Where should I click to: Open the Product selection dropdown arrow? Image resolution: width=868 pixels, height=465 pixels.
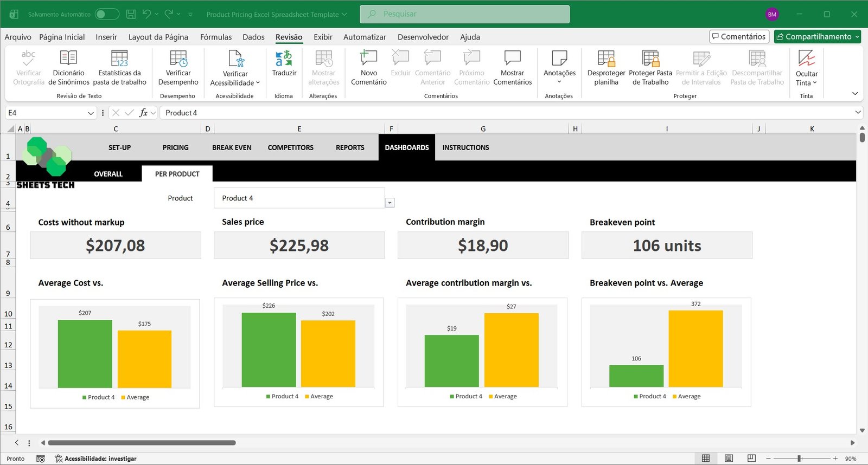click(390, 203)
